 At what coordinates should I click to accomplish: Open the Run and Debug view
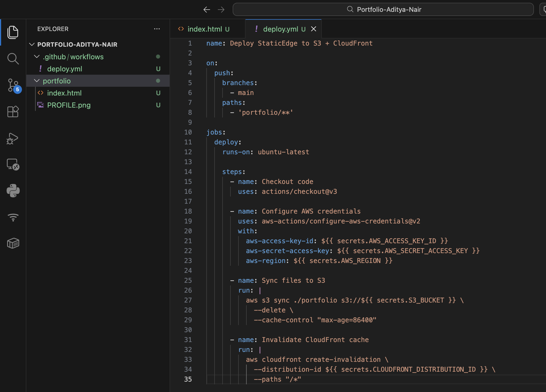tap(13, 138)
